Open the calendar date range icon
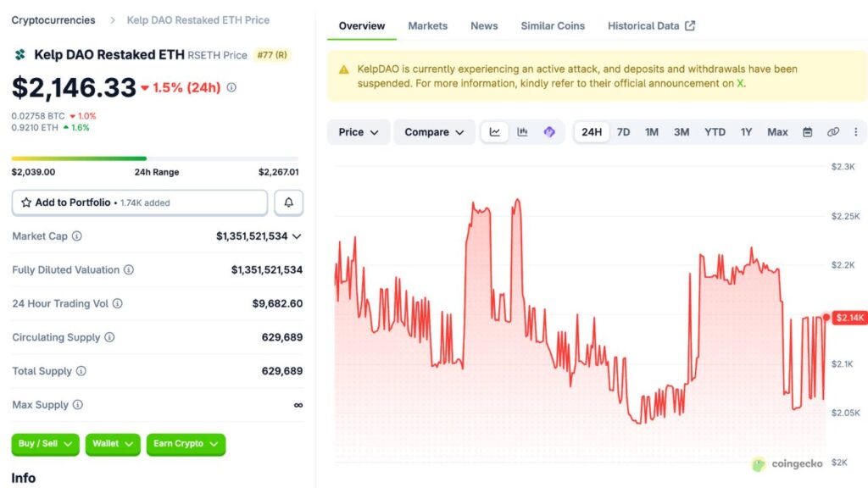 [x=810, y=131]
